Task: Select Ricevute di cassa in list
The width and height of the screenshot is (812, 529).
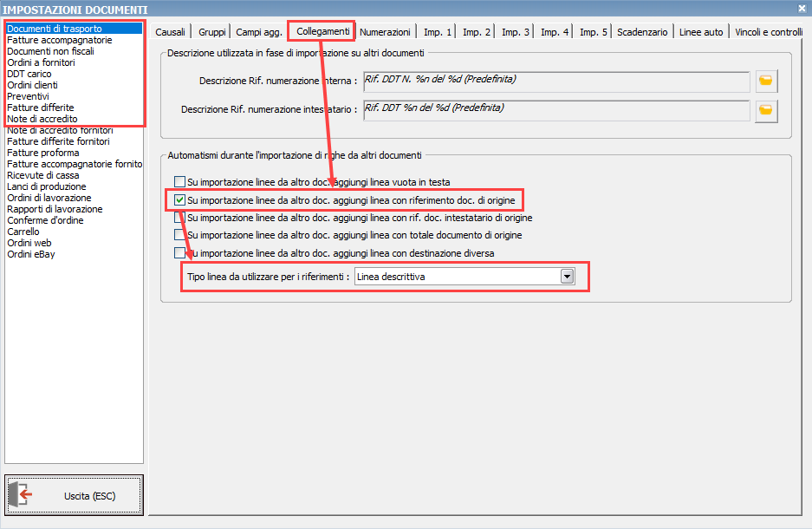Action: coord(74,176)
